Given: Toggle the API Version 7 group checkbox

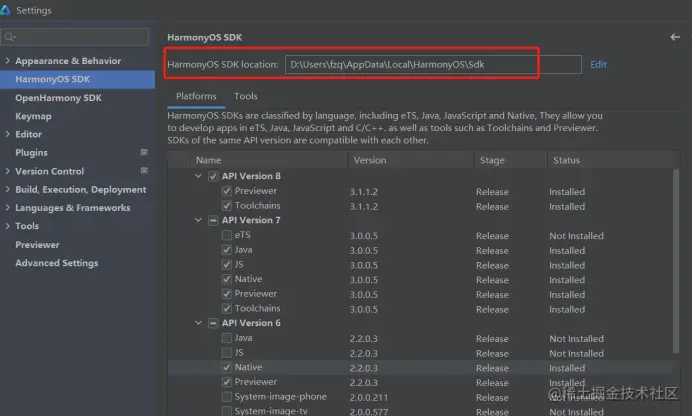Looking at the screenshot, I should point(213,220).
